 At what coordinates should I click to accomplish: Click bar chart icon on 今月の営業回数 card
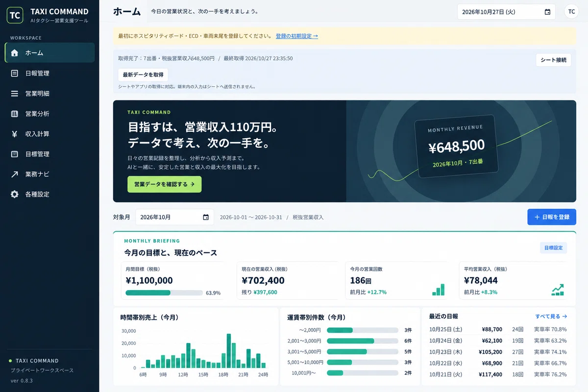pyautogui.click(x=438, y=290)
